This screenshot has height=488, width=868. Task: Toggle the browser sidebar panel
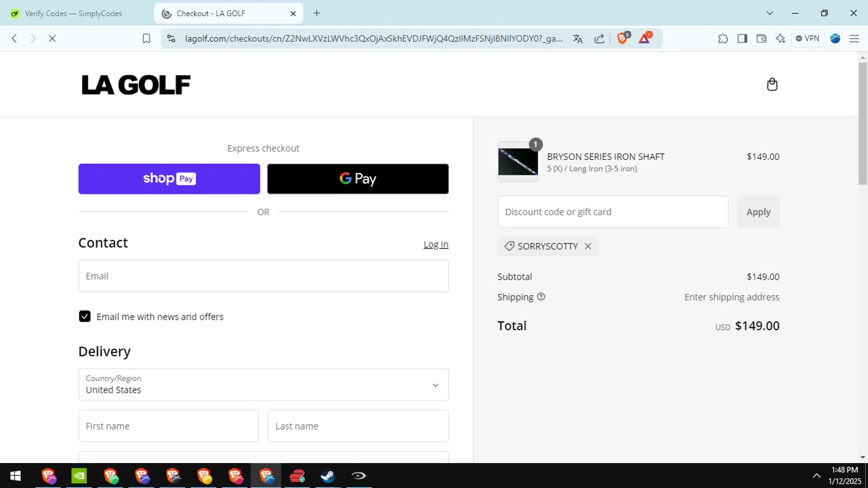(x=742, y=38)
